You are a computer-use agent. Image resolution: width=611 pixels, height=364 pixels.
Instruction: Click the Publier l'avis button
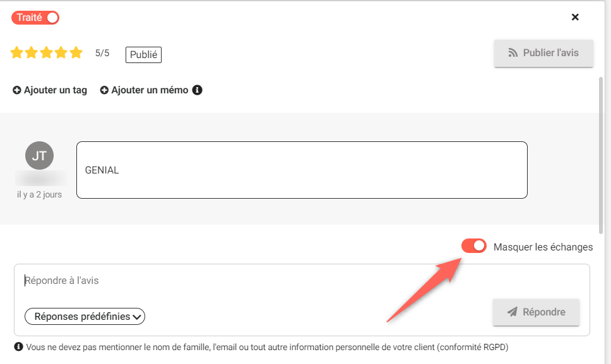543,53
